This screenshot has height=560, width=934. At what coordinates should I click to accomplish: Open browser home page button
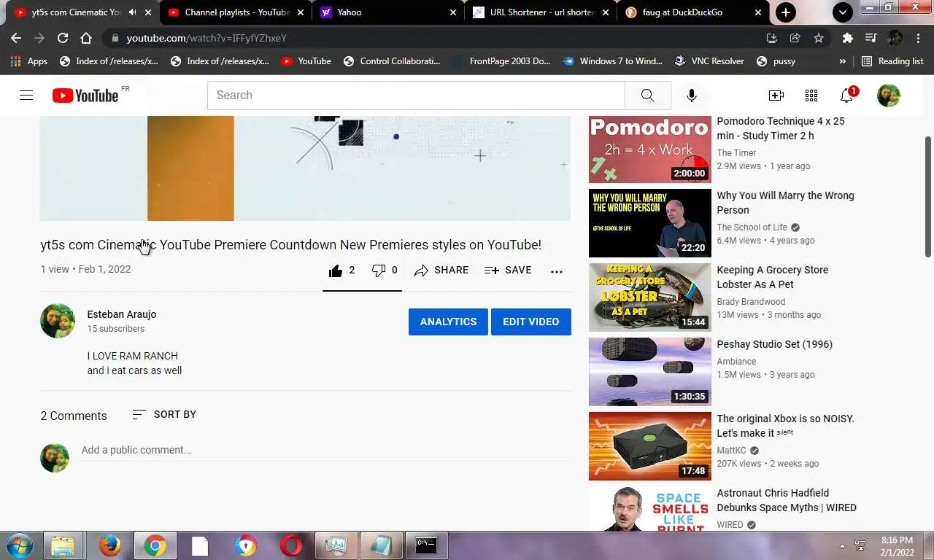tap(86, 38)
